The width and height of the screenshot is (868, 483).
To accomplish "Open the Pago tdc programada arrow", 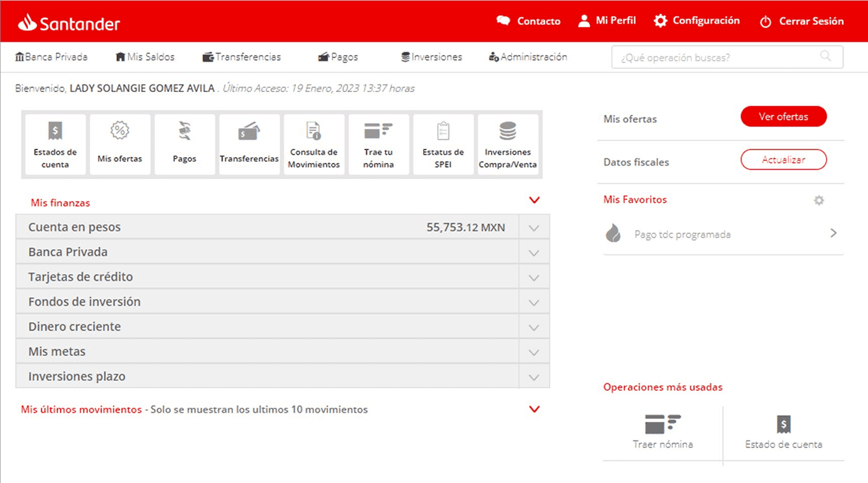I will point(834,233).
